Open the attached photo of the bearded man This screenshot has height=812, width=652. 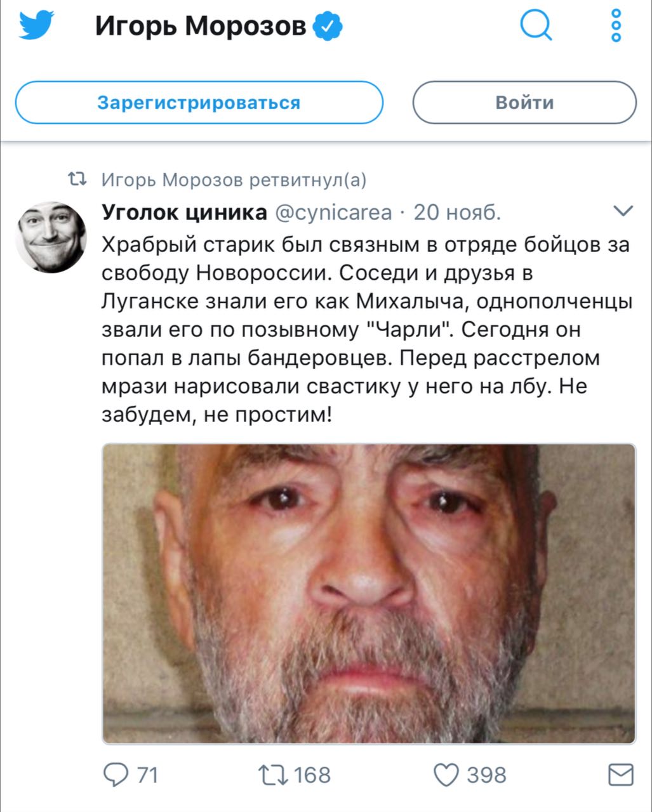tap(369, 593)
